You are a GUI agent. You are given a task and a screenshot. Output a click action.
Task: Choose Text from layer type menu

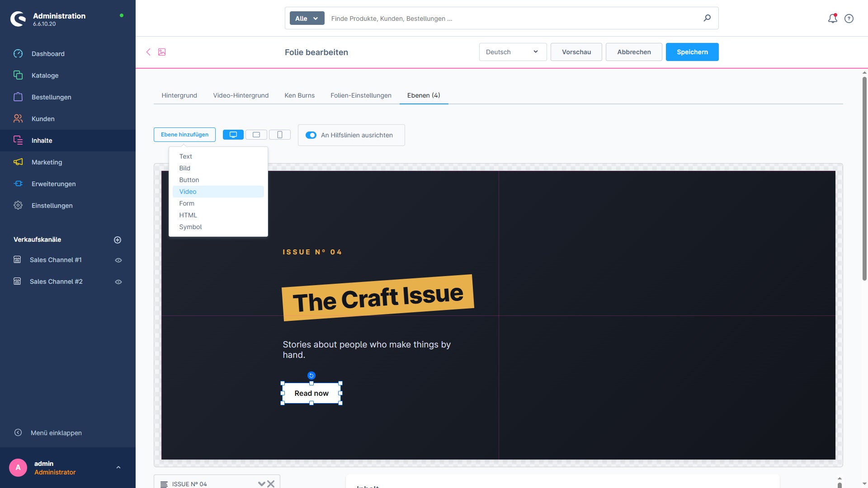(x=218, y=156)
